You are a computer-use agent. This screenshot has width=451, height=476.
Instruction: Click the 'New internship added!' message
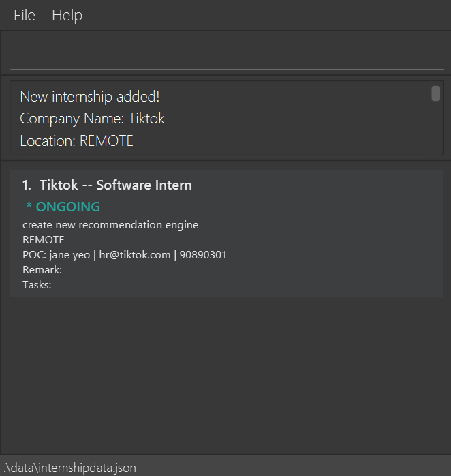click(x=90, y=97)
